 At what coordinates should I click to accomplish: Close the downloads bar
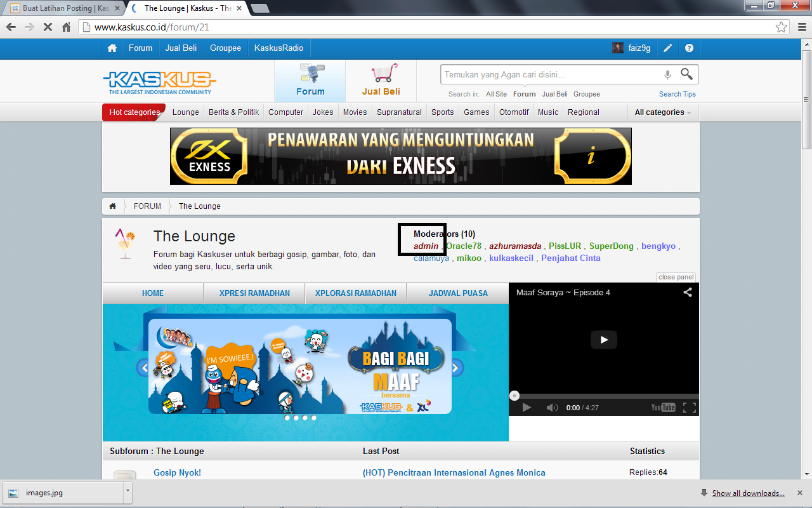pos(801,493)
